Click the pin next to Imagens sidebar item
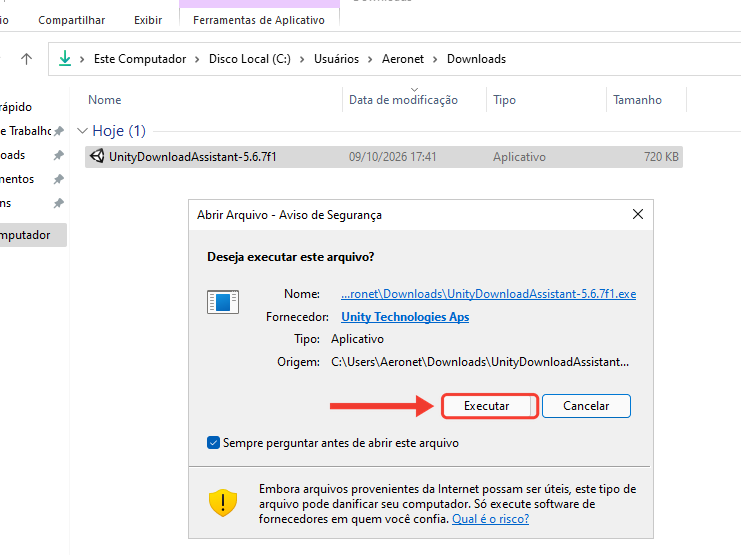 pos(59,203)
